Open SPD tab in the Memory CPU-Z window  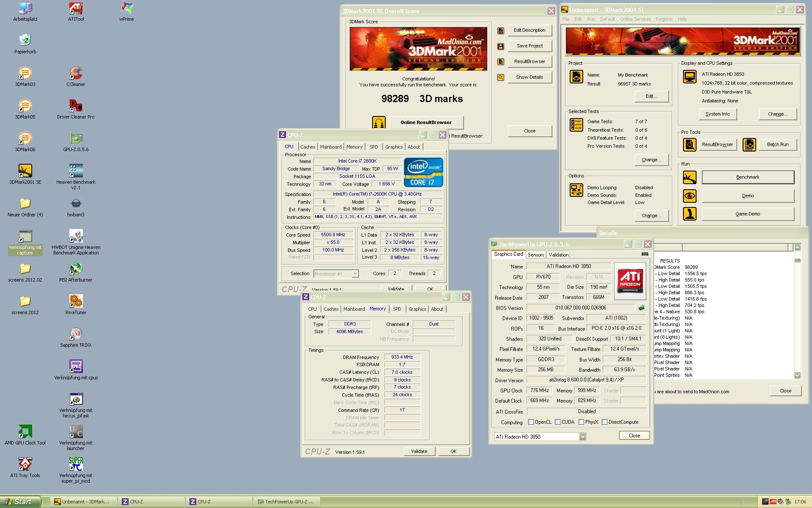click(x=397, y=309)
